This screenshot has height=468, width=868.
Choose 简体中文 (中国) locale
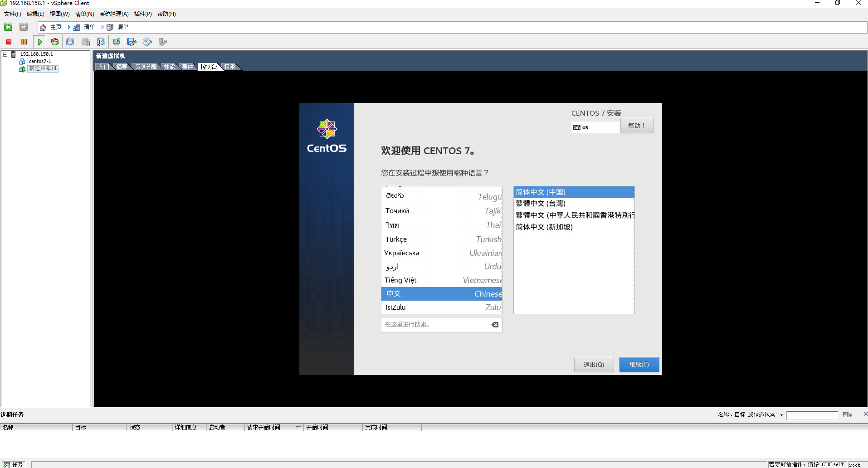click(x=574, y=192)
